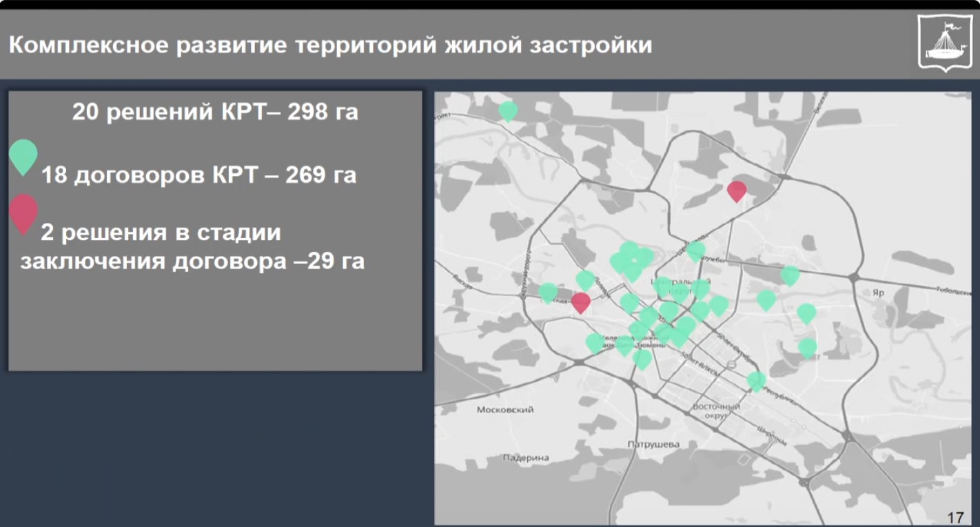Screen dimensions: 980x527
Task: Click the '20 решений КРТ– 298 га' heading
Action: [x=215, y=112]
